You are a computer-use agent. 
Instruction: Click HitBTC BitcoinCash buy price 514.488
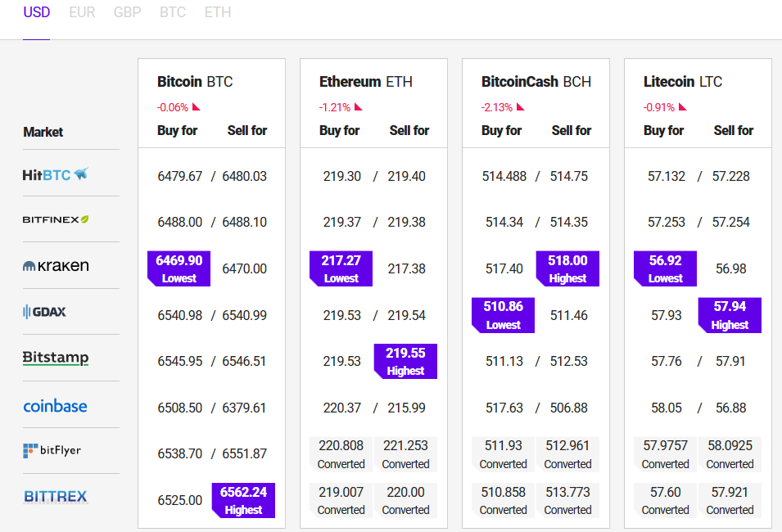click(x=504, y=176)
